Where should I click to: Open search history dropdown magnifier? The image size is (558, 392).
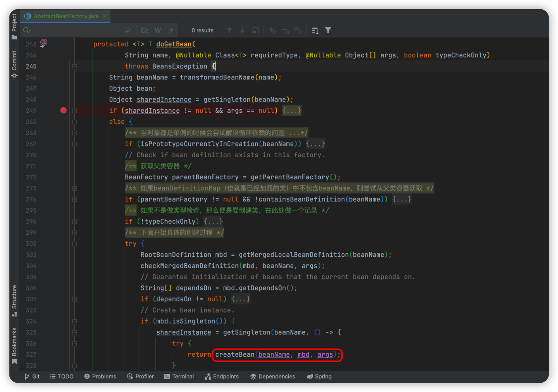coord(27,30)
